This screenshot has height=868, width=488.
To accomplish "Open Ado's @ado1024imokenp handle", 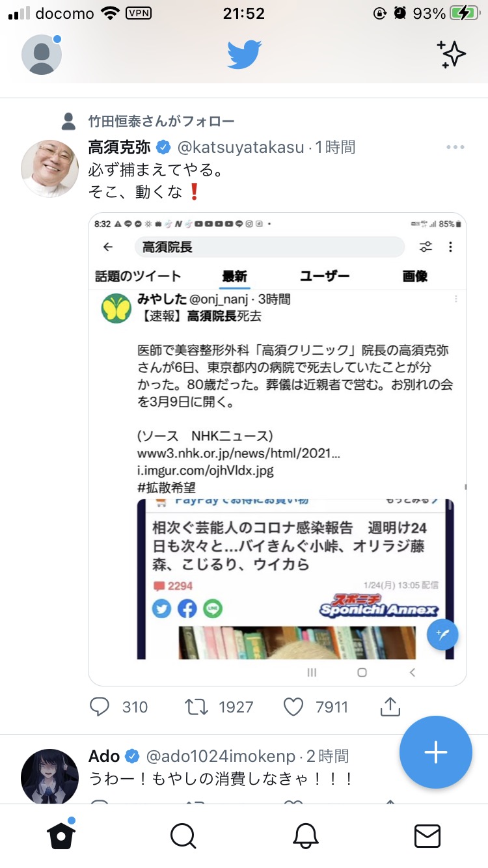I will pos(221,756).
